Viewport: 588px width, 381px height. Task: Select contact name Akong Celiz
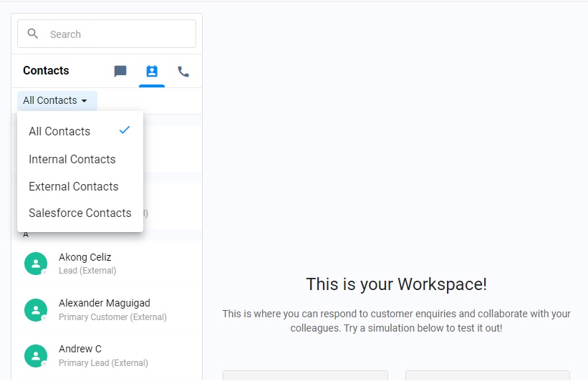click(85, 257)
